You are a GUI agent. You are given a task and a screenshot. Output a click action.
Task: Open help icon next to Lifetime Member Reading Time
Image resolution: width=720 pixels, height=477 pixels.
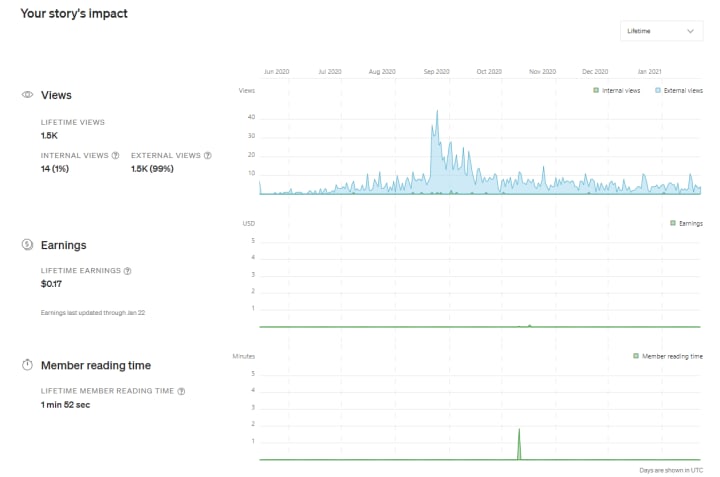[181, 391]
